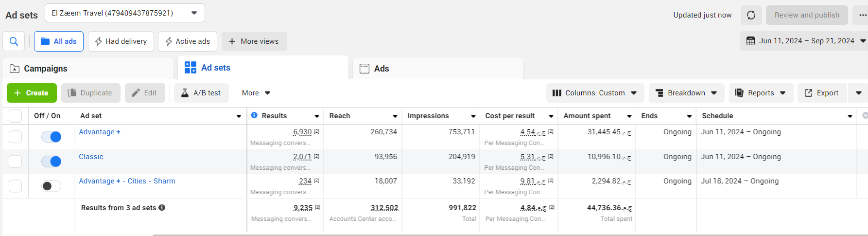Enable Advantage + - Cities - Sharm ad set
868x236 pixels.
(52, 186)
